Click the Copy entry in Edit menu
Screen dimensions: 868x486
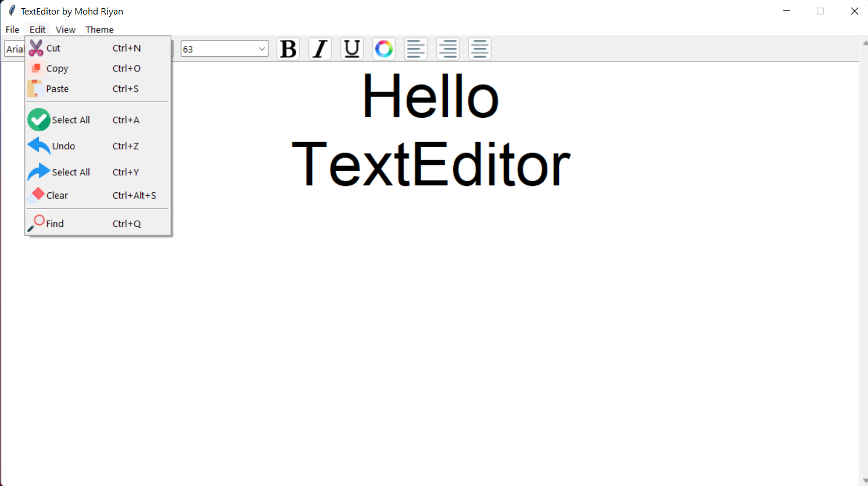tap(57, 68)
